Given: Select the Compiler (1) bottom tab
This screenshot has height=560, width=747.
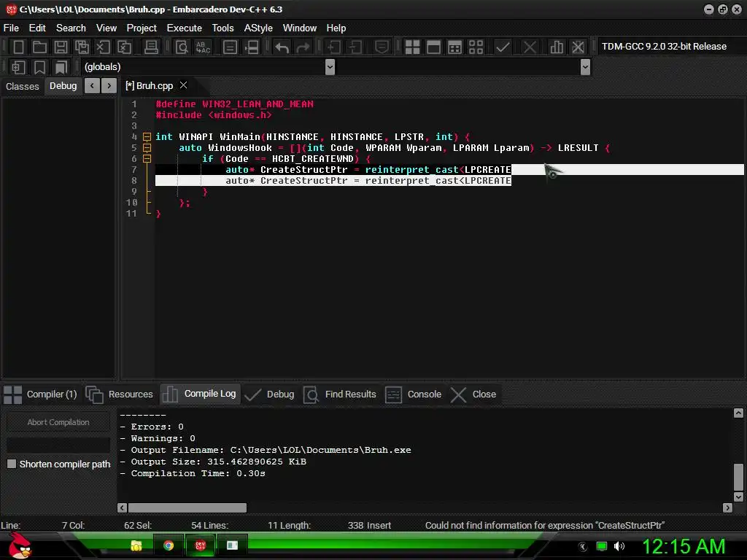Looking at the screenshot, I should point(41,394).
